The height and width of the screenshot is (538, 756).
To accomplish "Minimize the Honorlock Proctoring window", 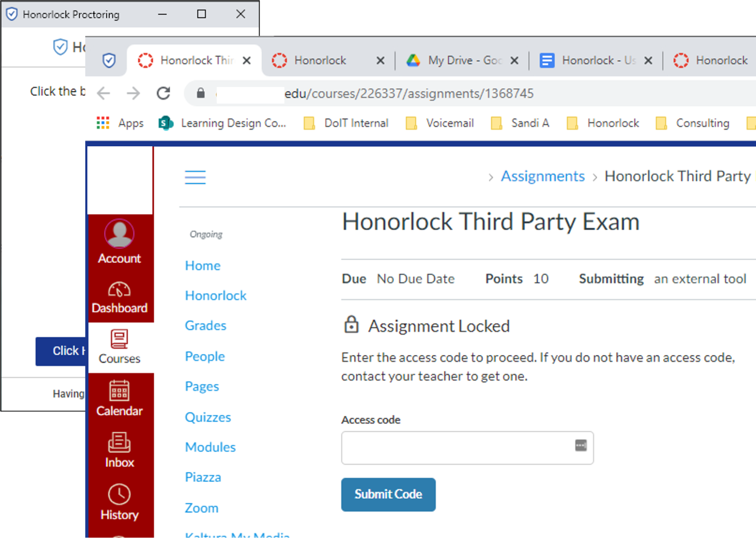I will click(163, 14).
